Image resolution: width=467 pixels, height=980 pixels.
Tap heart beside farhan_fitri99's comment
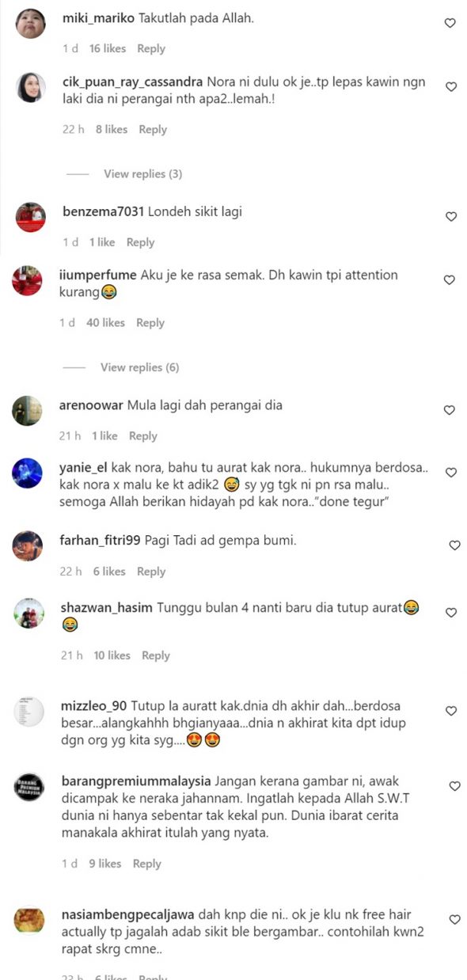[x=454, y=545]
